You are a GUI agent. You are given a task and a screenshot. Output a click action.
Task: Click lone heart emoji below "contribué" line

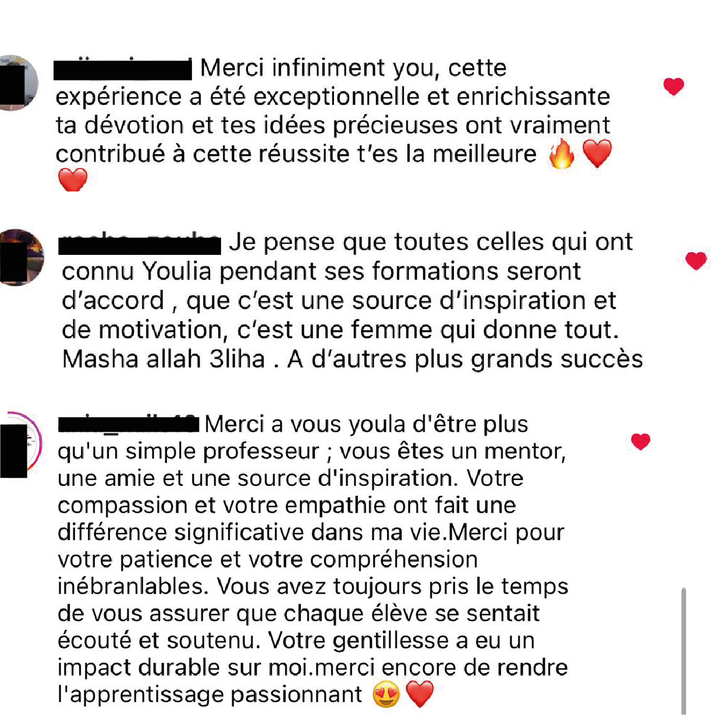pyautogui.click(x=73, y=180)
